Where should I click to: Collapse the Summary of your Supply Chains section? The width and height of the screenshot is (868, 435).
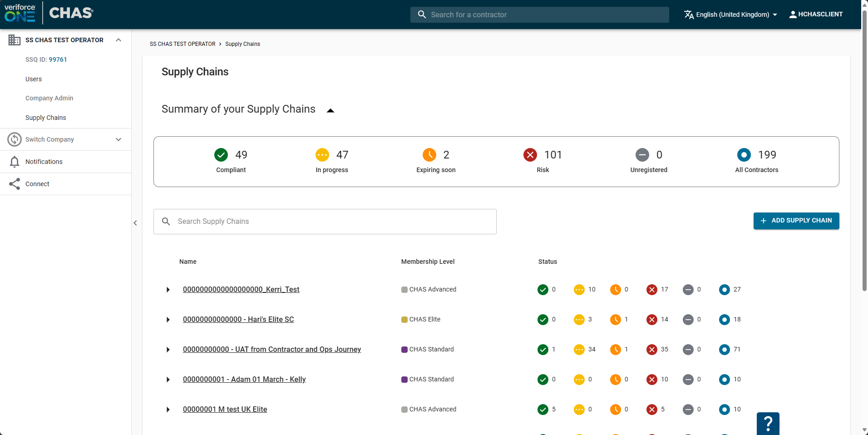pos(330,110)
